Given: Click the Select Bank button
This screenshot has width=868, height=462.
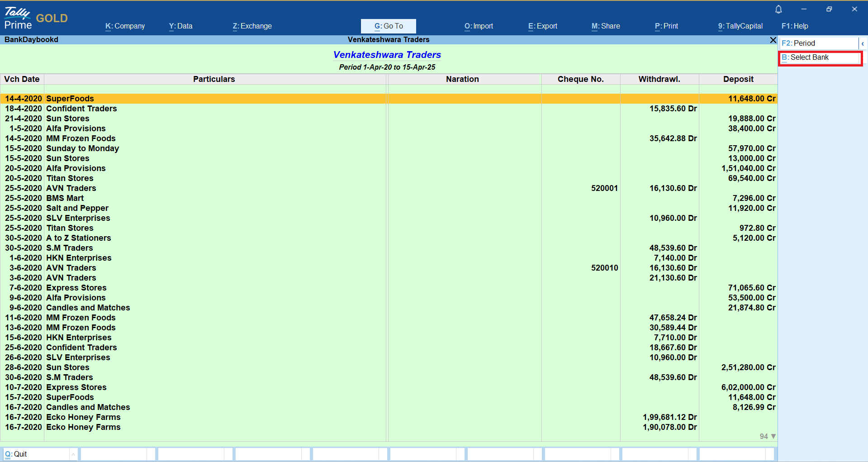Looking at the screenshot, I should tap(820, 57).
